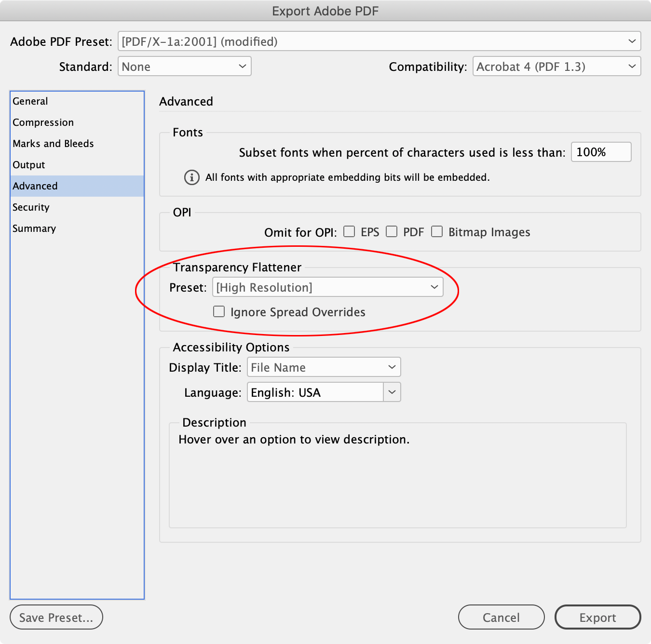Open the Language dropdown
The height and width of the screenshot is (644, 651).
tap(324, 392)
